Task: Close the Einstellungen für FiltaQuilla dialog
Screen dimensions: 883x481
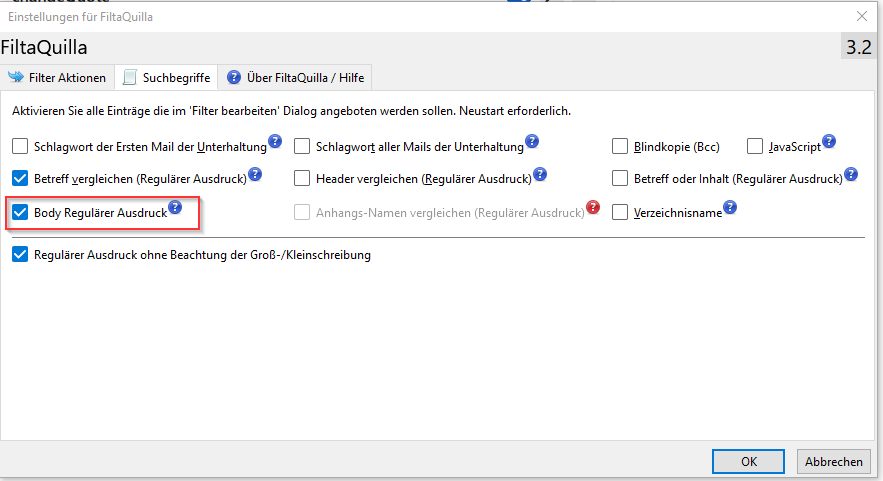Action: tap(862, 16)
